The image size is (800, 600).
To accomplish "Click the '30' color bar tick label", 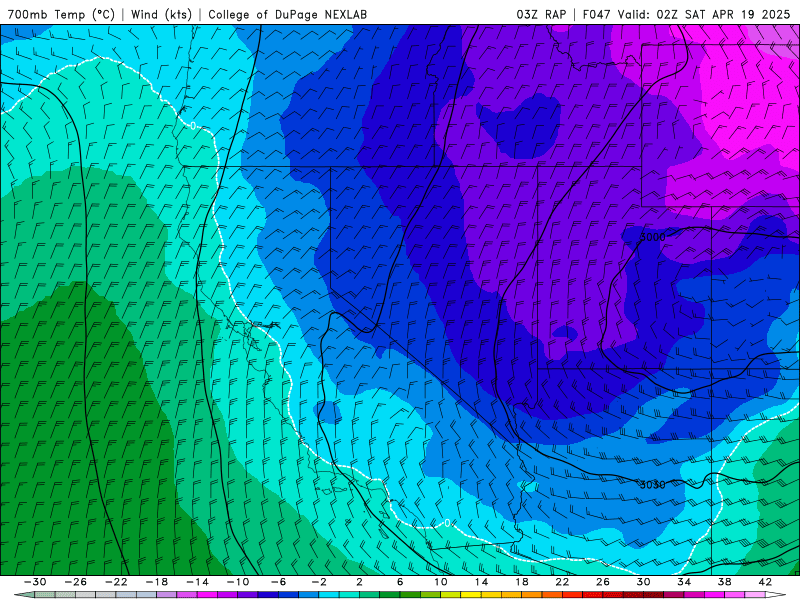I will click(x=643, y=582).
